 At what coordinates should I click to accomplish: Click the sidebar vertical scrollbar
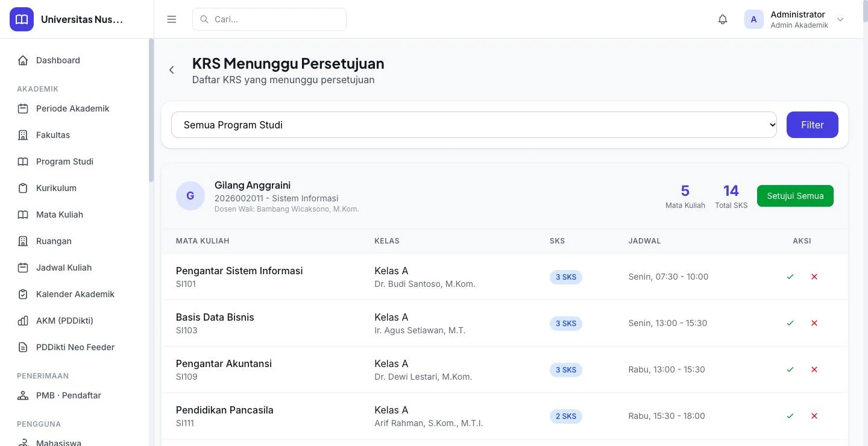[x=151, y=110]
